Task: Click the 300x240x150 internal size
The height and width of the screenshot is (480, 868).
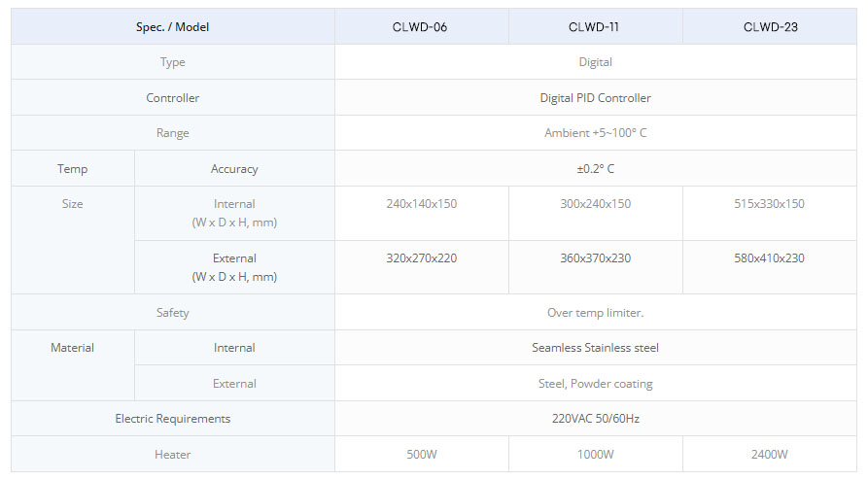Action: (595, 204)
